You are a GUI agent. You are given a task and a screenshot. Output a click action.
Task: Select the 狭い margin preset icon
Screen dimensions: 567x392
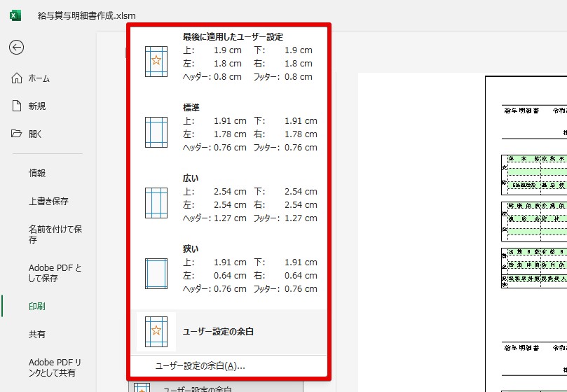coord(156,274)
